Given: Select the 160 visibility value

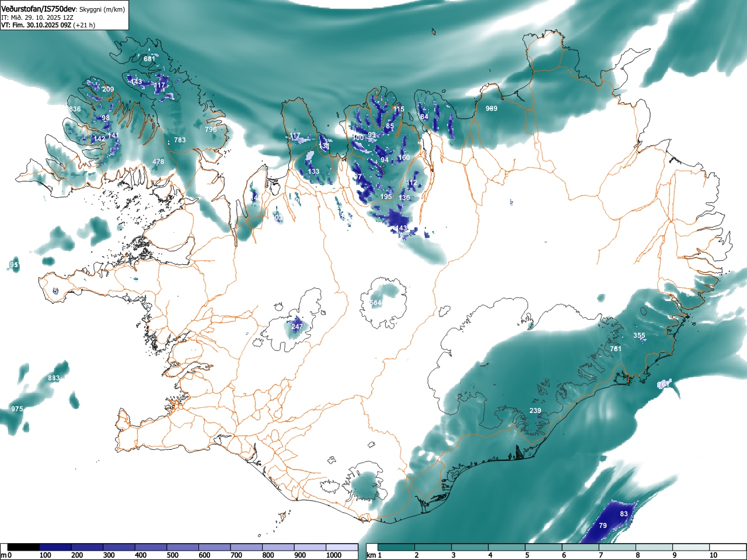Looking at the screenshot, I should pyautogui.click(x=404, y=157).
